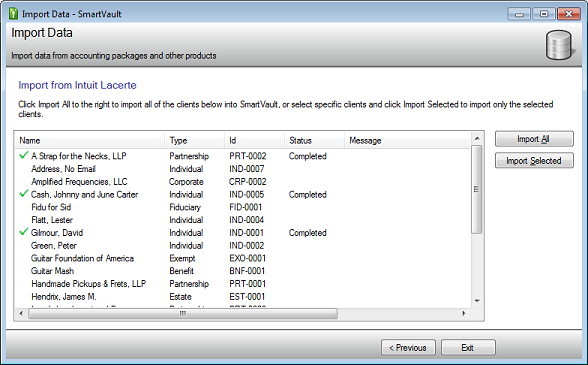Click the green checkmark beside Cash, Johnny
The width and height of the screenshot is (588, 365).
tap(24, 194)
